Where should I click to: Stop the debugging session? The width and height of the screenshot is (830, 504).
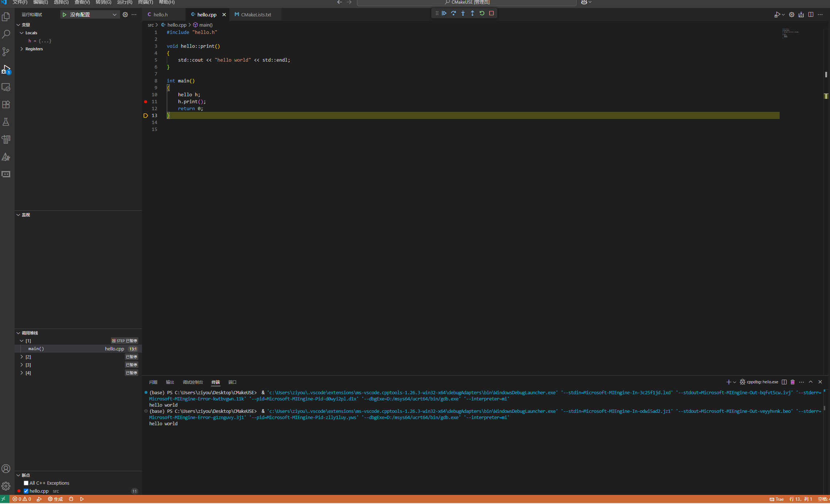(x=491, y=13)
